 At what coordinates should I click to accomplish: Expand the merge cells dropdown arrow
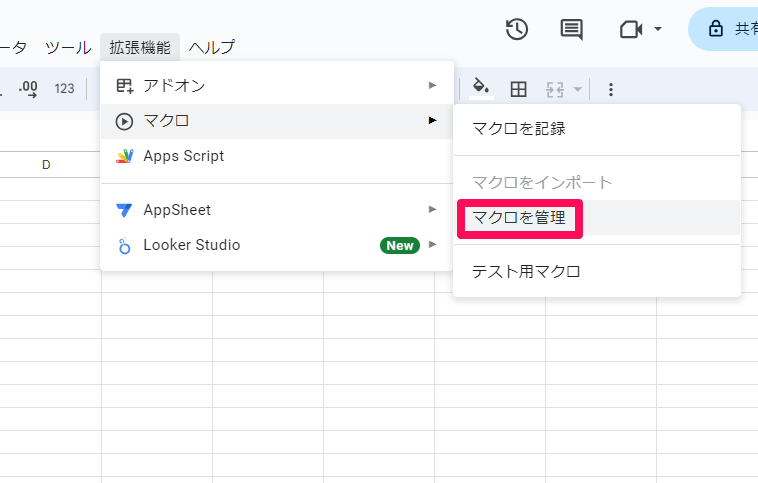point(577,89)
